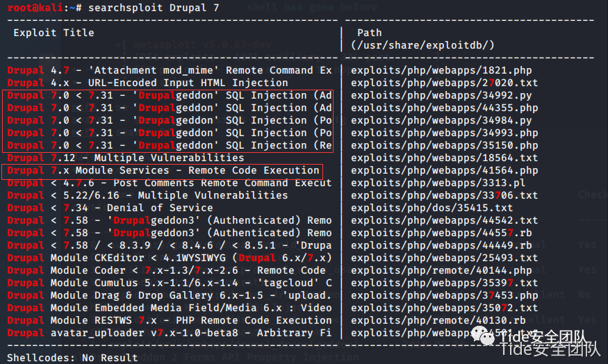608x364 pixels.
Task: Click path exploits/php/webapps/35072.txt
Action: coord(445,308)
